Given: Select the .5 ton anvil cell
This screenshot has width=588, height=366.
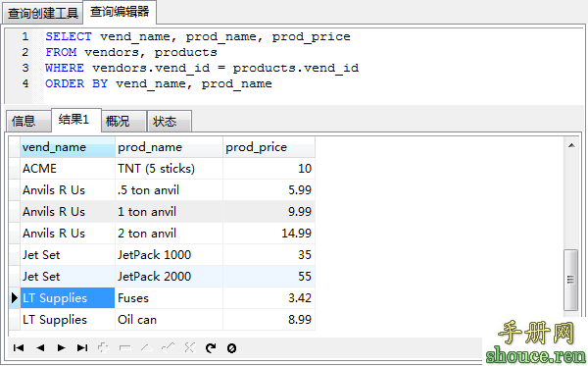Looking at the screenshot, I should tap(169, 190).
